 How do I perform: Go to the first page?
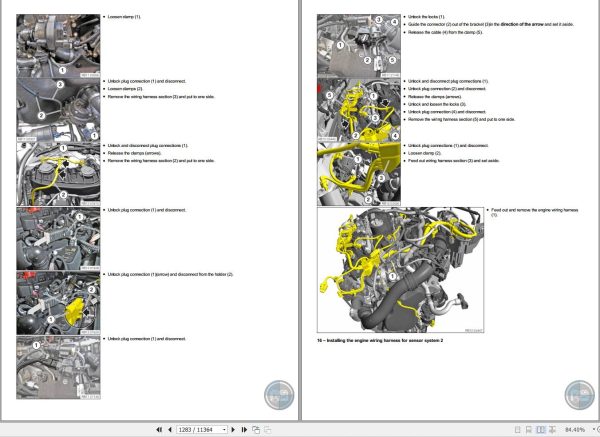pyautogui.click(x=159, y=430)
